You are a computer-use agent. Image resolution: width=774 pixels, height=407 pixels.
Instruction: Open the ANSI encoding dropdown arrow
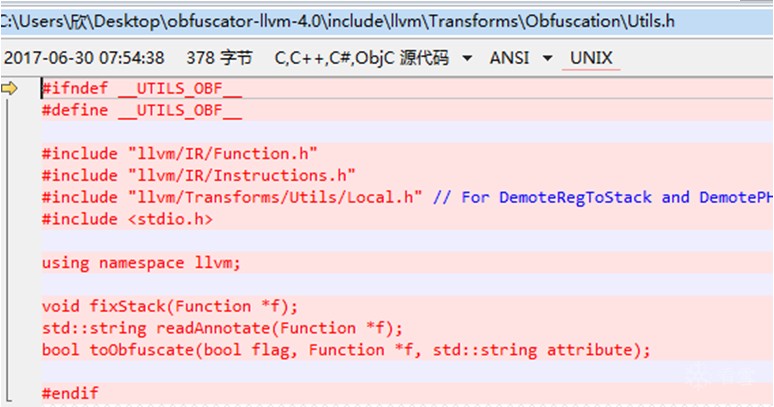(547, 59)
